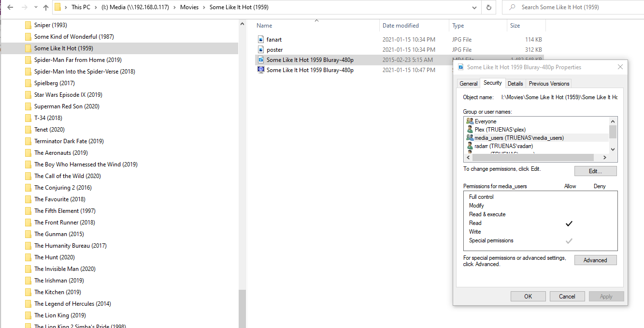Select The Favourite (2018) folder icon
This screenshot has width=644, height=328.
click(28, 199)
